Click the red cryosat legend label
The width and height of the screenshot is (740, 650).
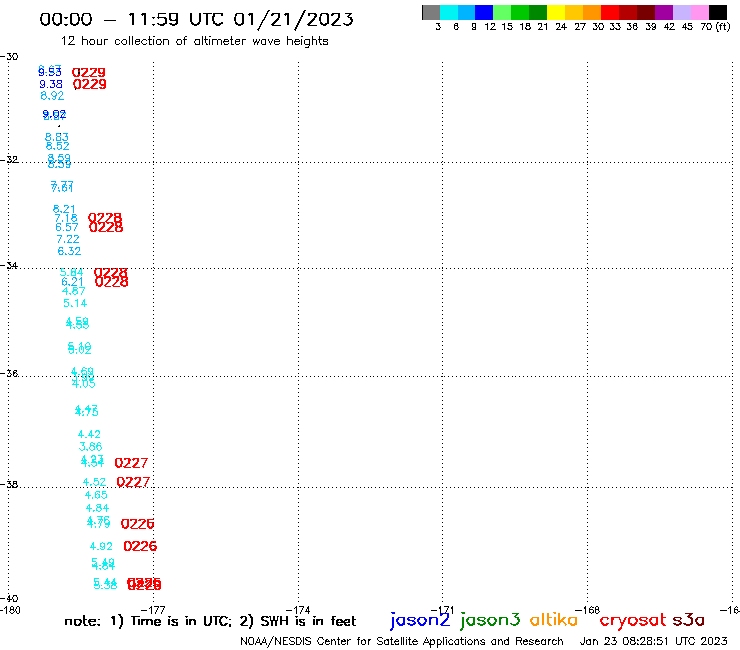[x=633, y=620]
